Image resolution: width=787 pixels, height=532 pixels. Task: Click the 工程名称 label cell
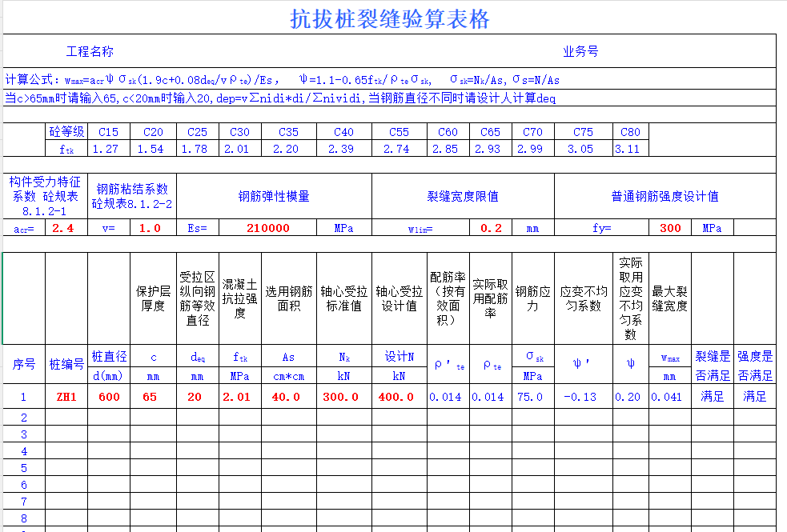coord(90,51)
